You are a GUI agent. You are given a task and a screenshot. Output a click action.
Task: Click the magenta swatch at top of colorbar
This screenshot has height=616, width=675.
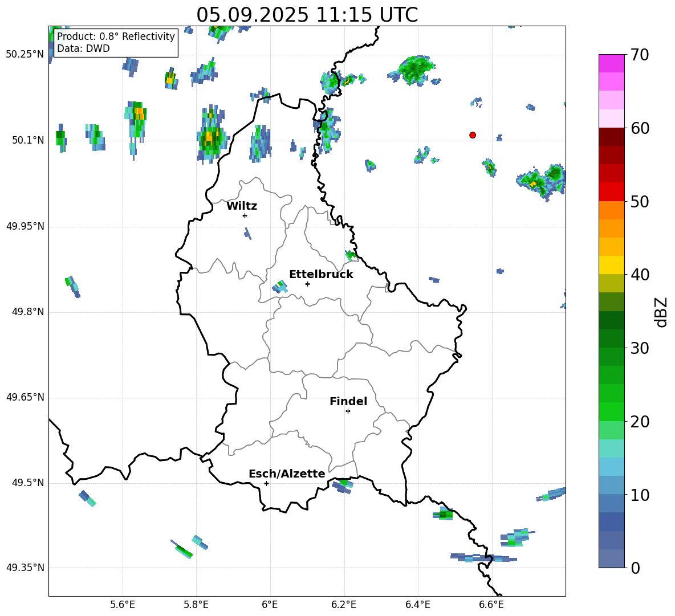point(612,63)
